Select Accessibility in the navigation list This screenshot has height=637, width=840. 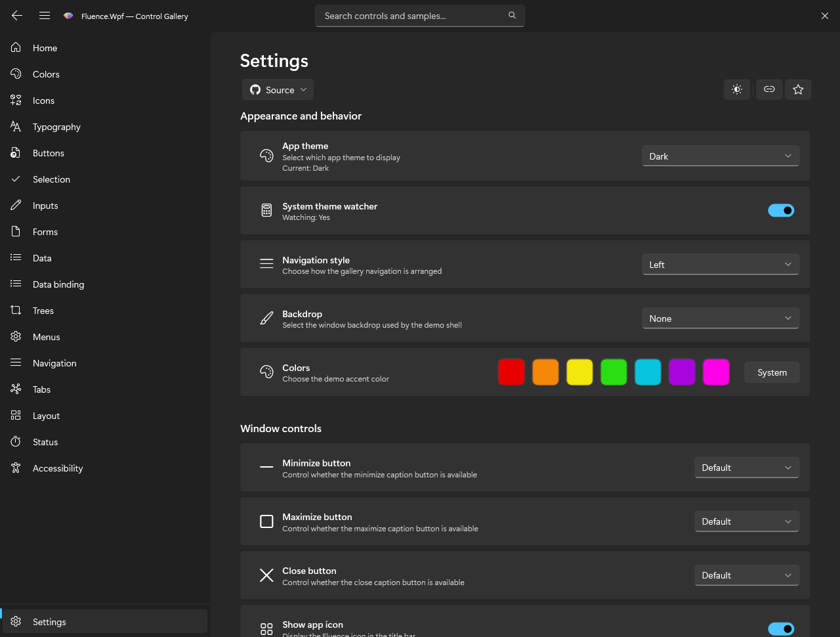(105, 468)
